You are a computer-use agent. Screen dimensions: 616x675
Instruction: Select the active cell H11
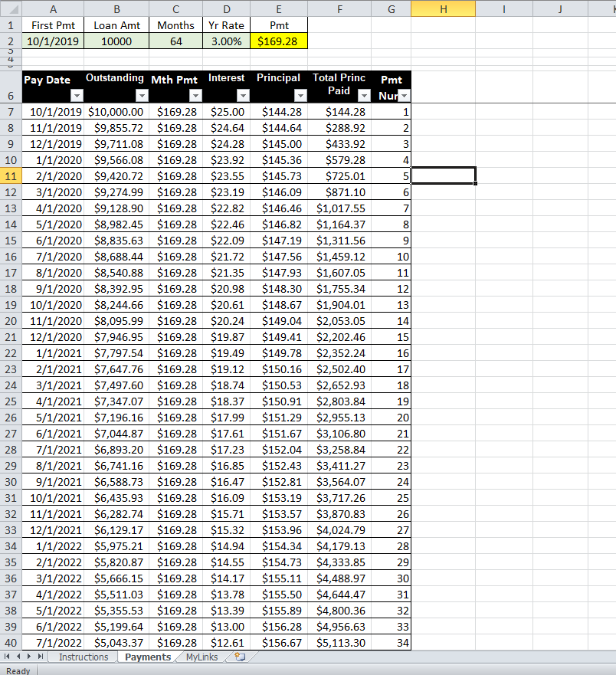tap(444, 176)
